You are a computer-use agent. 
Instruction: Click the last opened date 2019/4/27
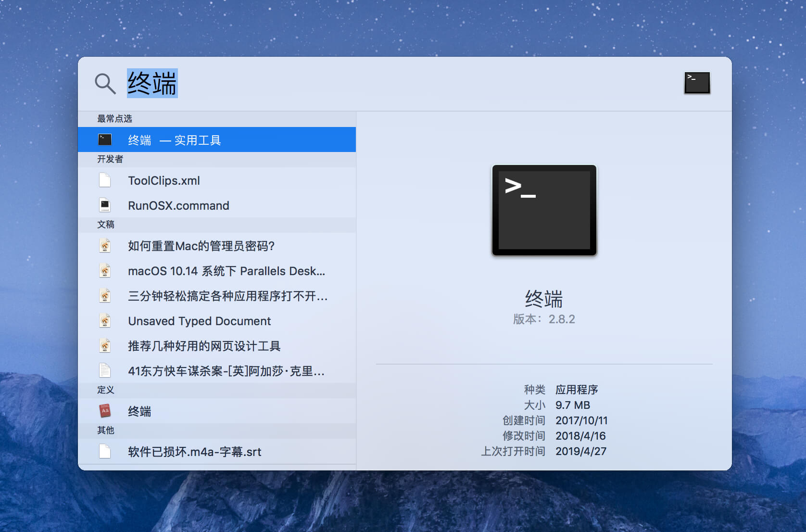point(581,451)
